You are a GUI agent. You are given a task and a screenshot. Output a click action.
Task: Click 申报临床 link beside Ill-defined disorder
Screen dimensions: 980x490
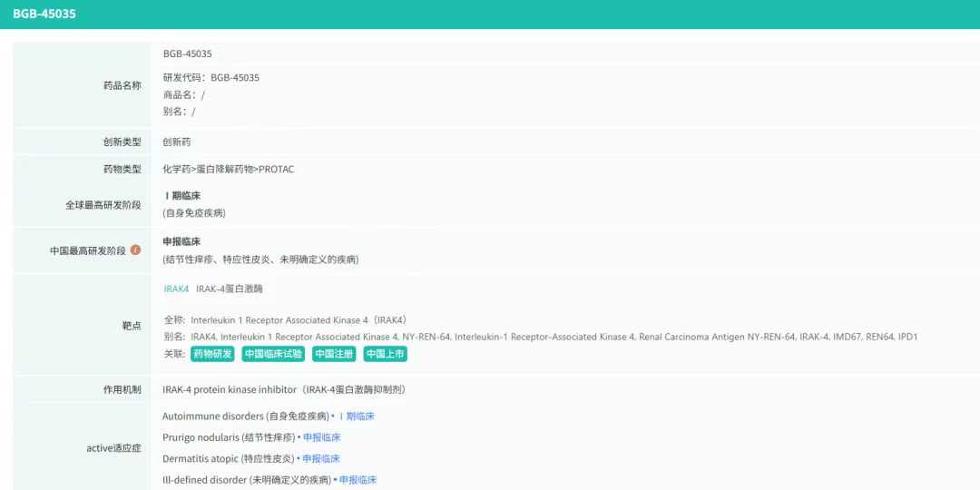358,480
